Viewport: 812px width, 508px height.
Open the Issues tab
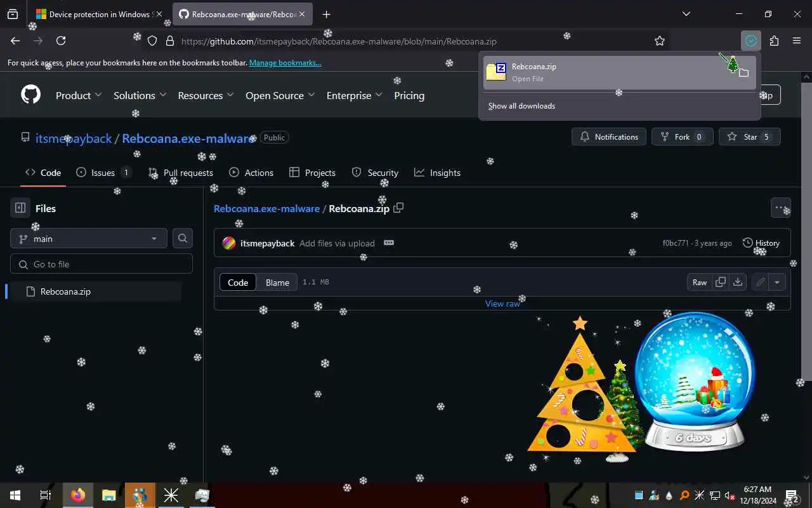coord(103,173)
